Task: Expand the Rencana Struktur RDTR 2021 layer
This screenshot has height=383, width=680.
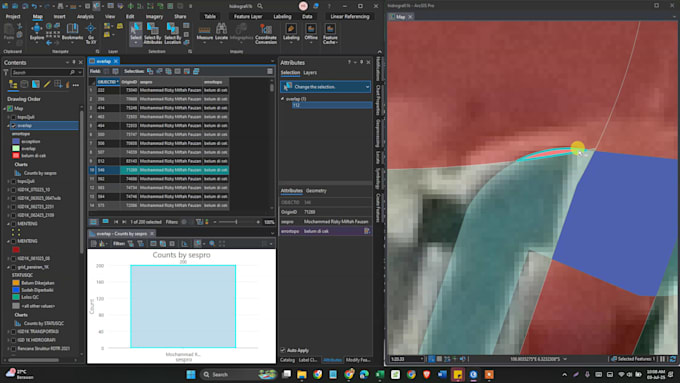Action: pyautogui.click(x=8, y=348)
